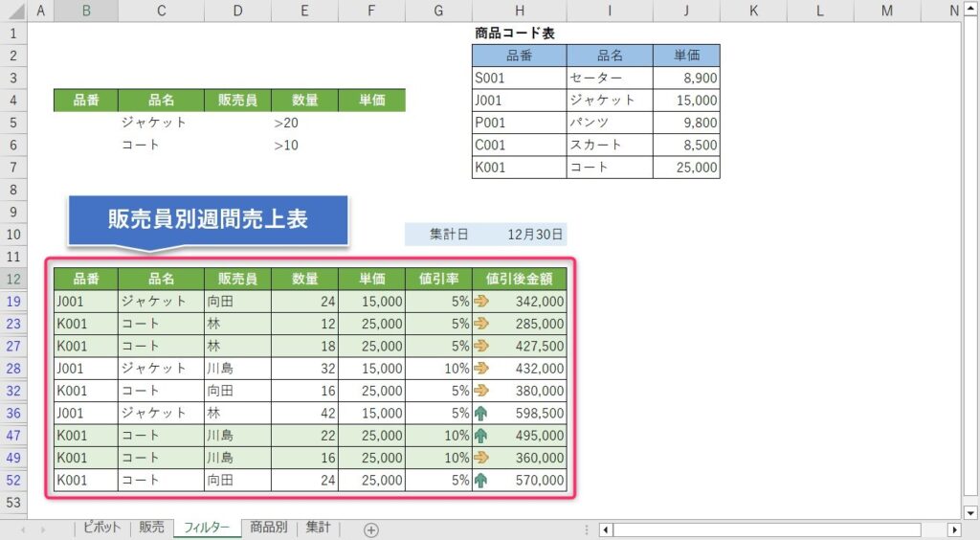Click the 12月30日 date cell
The height and width of the screenshot is (540, 980).
point(534,234)
